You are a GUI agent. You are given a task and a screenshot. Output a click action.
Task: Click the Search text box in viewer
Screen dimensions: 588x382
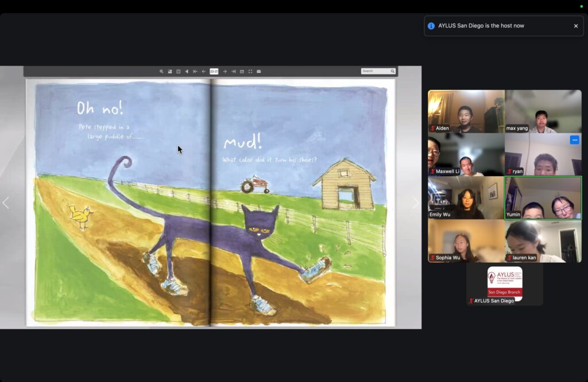375,71
